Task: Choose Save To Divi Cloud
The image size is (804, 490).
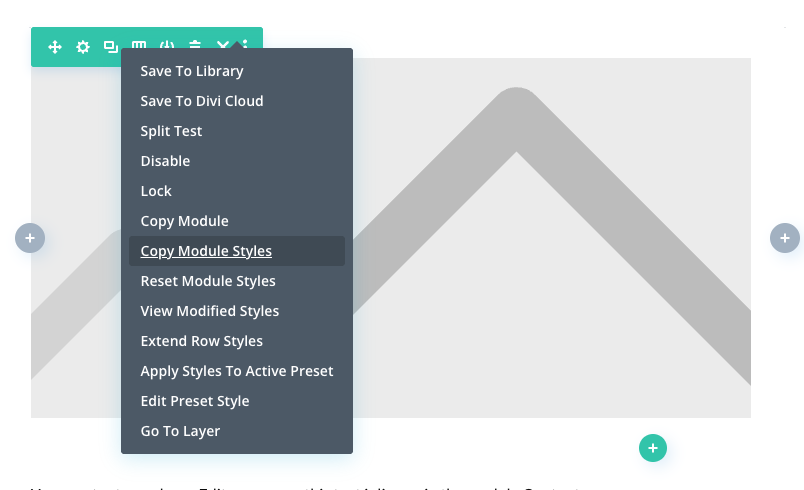Action: point(202,101)
